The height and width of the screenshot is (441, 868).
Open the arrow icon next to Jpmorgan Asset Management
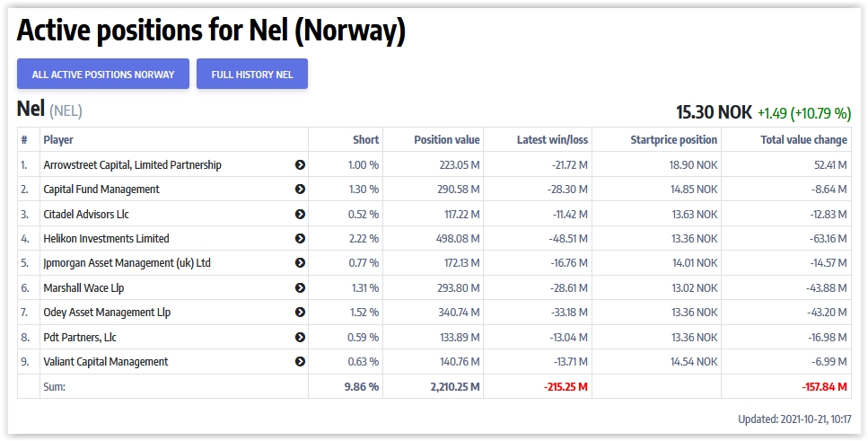[300, 264]
